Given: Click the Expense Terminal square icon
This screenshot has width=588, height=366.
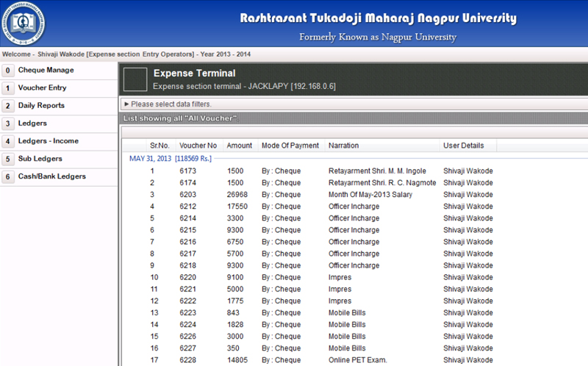Looking at the screenshot, I should (135, 79).
